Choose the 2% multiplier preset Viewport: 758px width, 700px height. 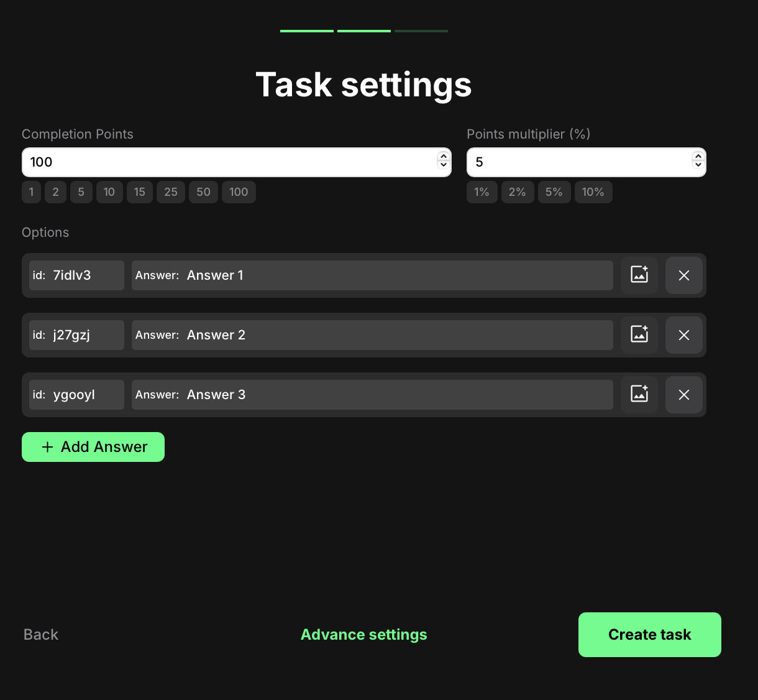click(x=518, y=192)
